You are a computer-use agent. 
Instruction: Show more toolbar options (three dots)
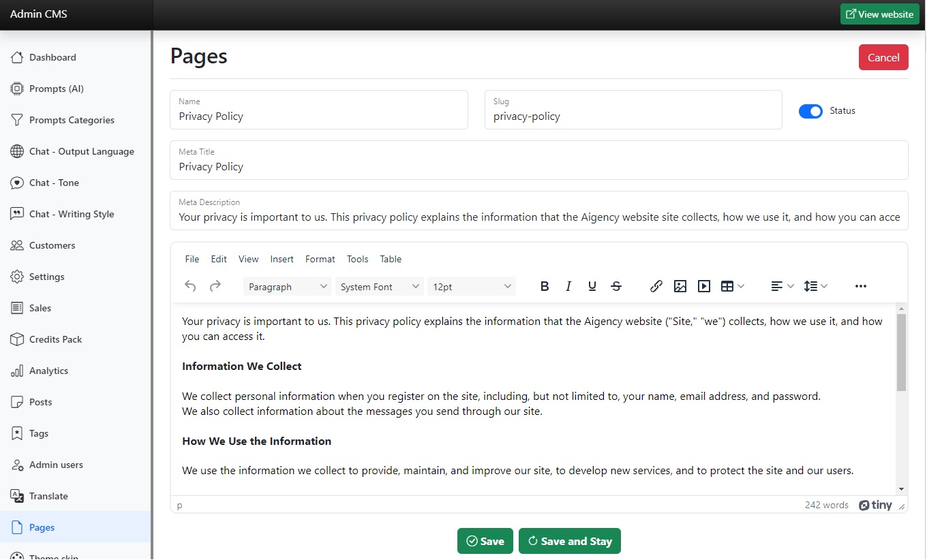coord(860,287)
